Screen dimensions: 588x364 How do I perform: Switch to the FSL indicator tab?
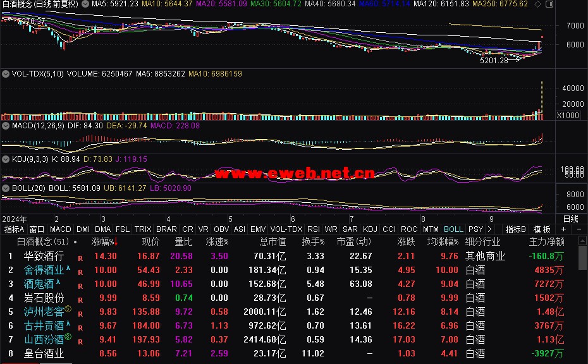coord(123,229)
